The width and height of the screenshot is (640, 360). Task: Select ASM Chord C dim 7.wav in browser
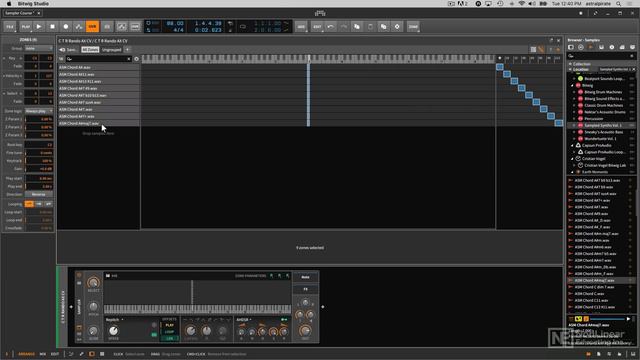click(x=594, y=287)
